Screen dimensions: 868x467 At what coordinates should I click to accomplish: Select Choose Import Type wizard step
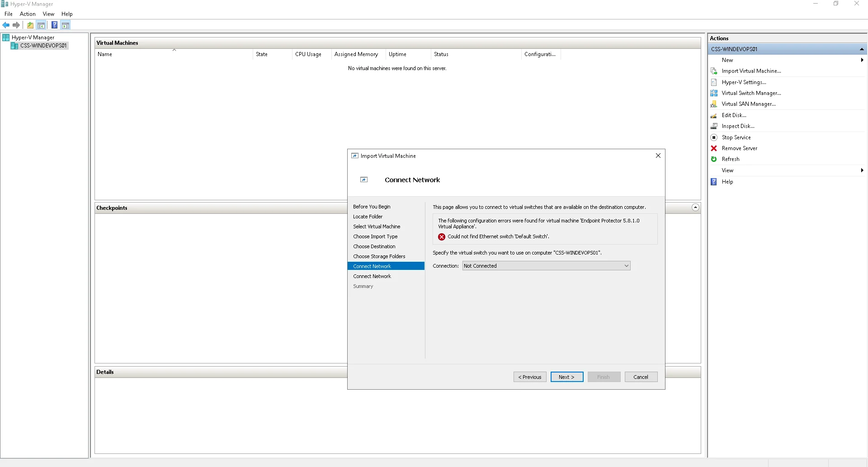pyautogui.click(x=375, y=236)
